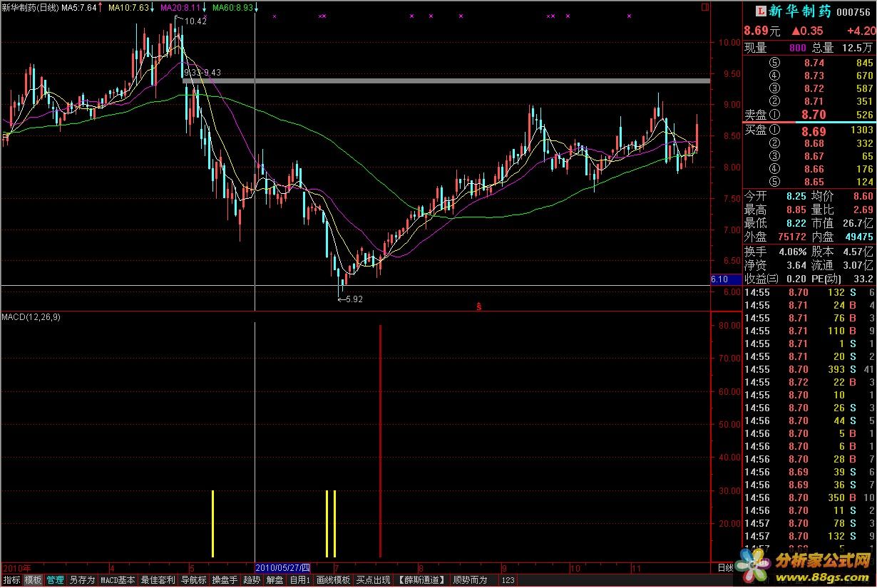Open the 新华制药(日线) chart title
This screenshot has width=877, height=588.
(30, 8)
